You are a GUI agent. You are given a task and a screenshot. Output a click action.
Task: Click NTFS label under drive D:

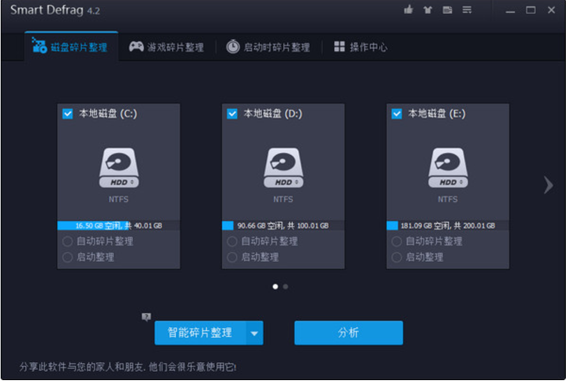(x=283, y=199)
